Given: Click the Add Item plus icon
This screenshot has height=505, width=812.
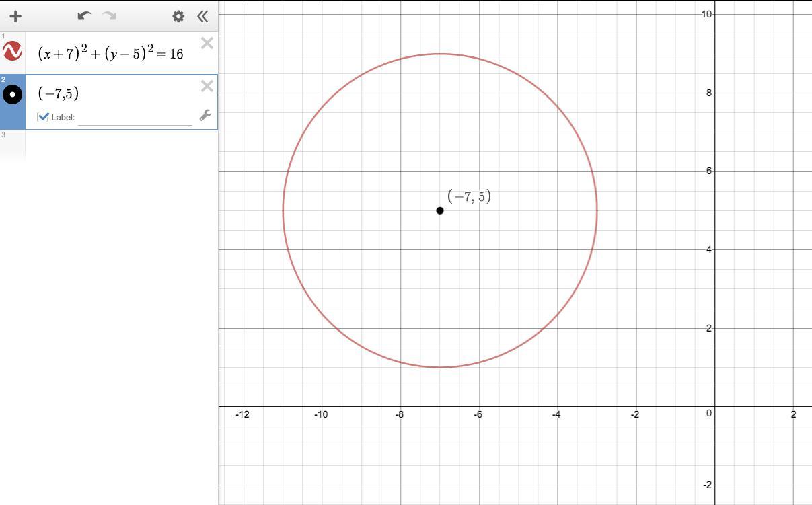Looking at the screenshot, I should pos(15,16).
